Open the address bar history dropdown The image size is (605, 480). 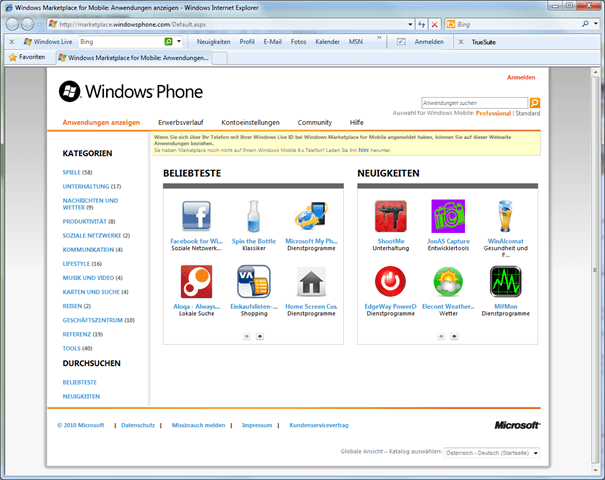pyautogui.click(x=410, y=24)
